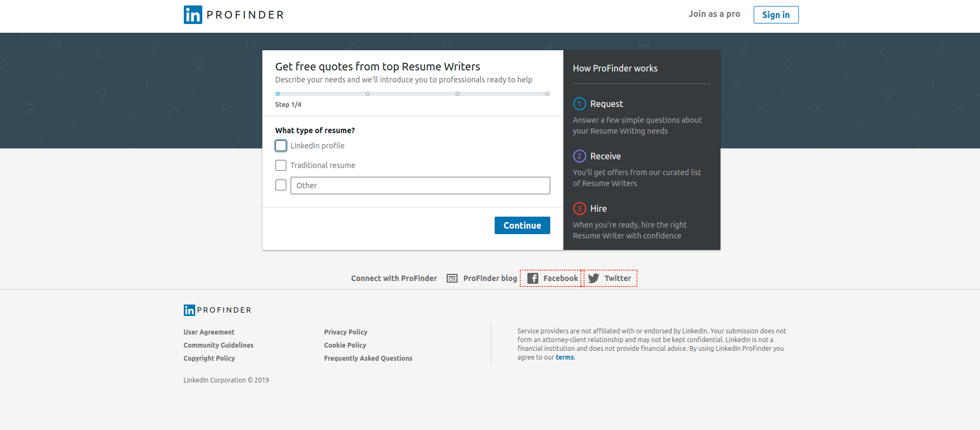Tick the Other option checkbox
980x430 pixels.
click(x=281, y=185)
